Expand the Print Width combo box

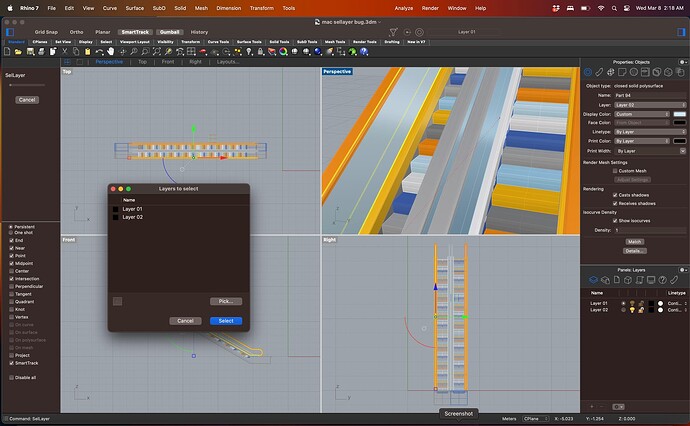[683, 151]
